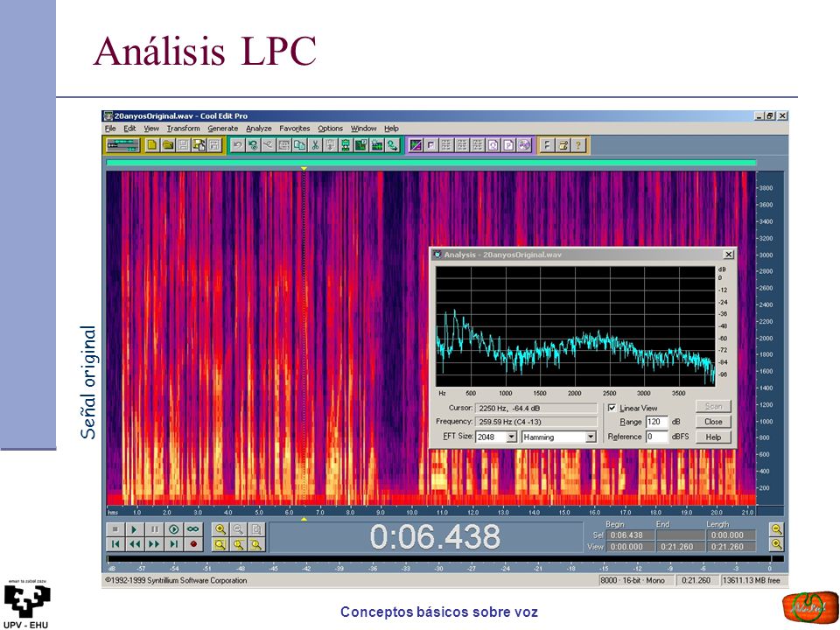The width and height of the screenshot is (840, 630).
Task: Open the Window menu
Action: (x=364, y=129)
